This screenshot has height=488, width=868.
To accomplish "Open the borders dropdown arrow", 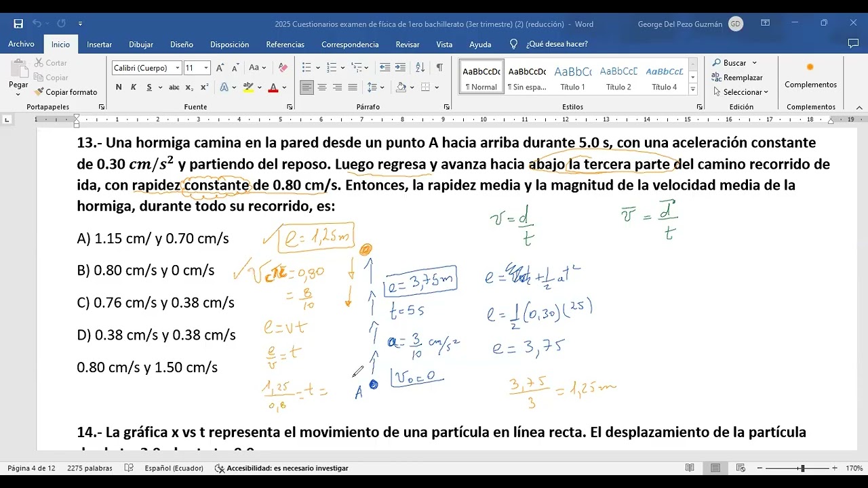I will [x=437, y=87].
